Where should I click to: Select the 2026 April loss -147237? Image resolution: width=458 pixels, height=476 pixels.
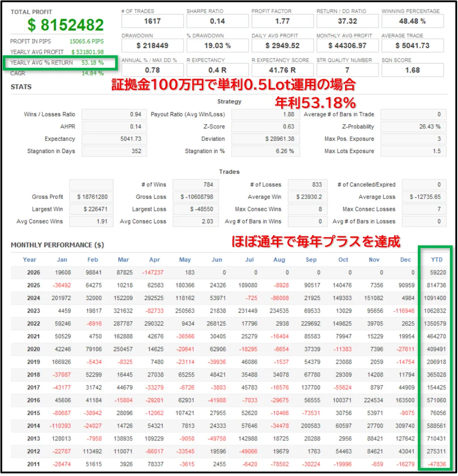point(153,272)
